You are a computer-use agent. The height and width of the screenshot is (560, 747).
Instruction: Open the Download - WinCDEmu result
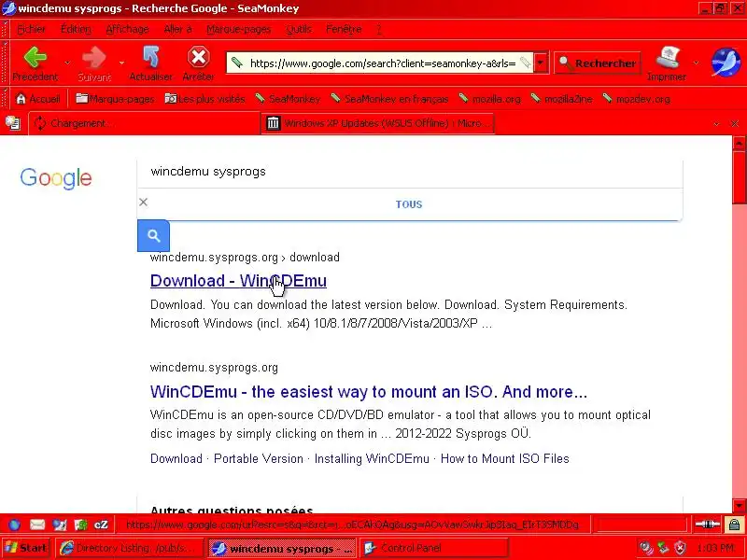[x=238, y=281]
